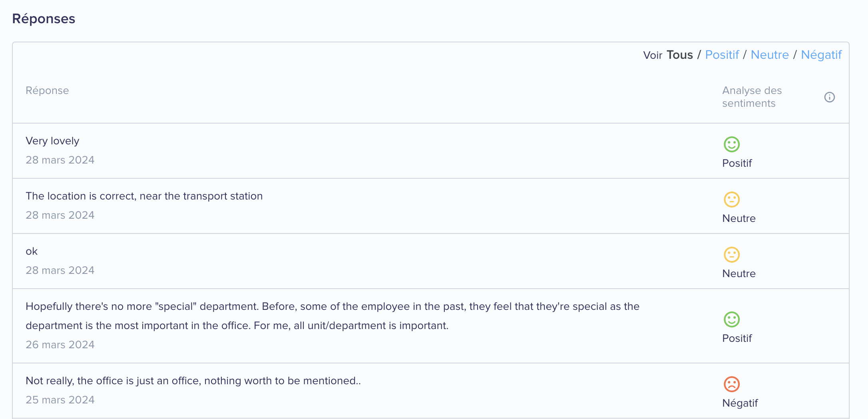
Task: Click yellow neutral face beside 'ok' response
Action: click(x=732, y=255)
